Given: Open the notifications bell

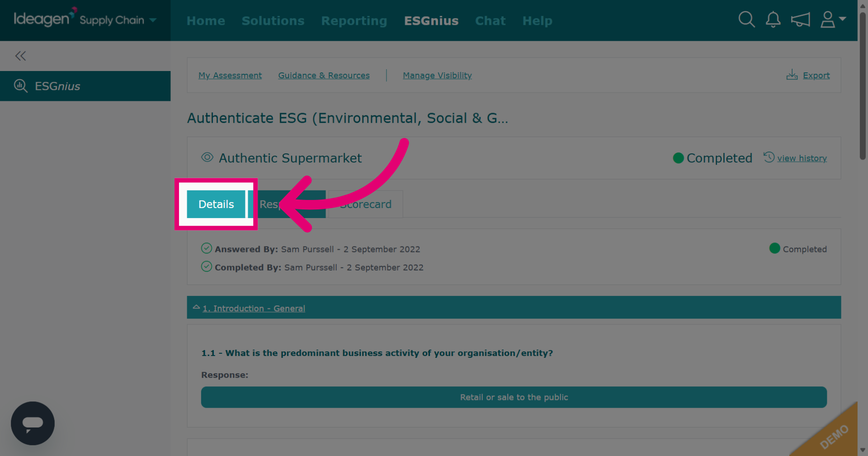Looking at the screenshot, I should tap(773, 19).
